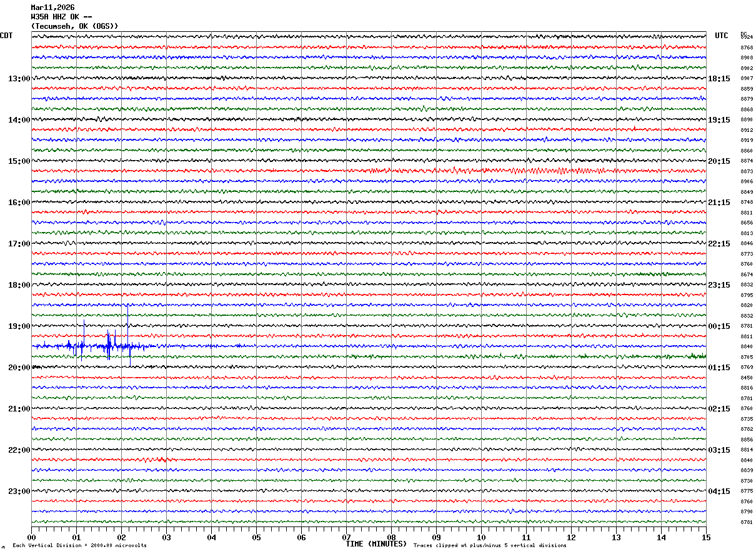The image size is (756, 554).
Task: Select minute 00 on the bottom axis
Action: [32, 537]
